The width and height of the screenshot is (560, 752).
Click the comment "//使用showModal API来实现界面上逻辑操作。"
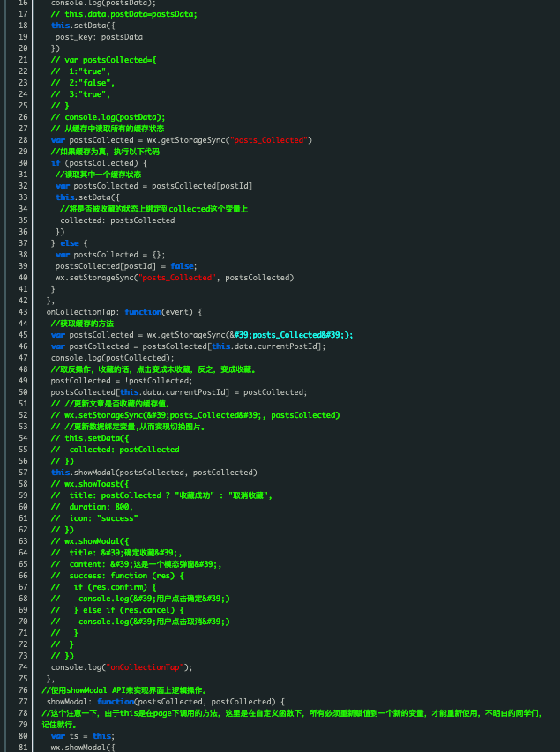124,690
